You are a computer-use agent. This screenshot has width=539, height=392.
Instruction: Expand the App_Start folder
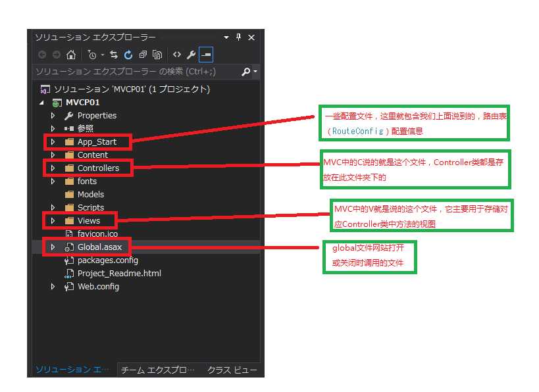[53, 141]
